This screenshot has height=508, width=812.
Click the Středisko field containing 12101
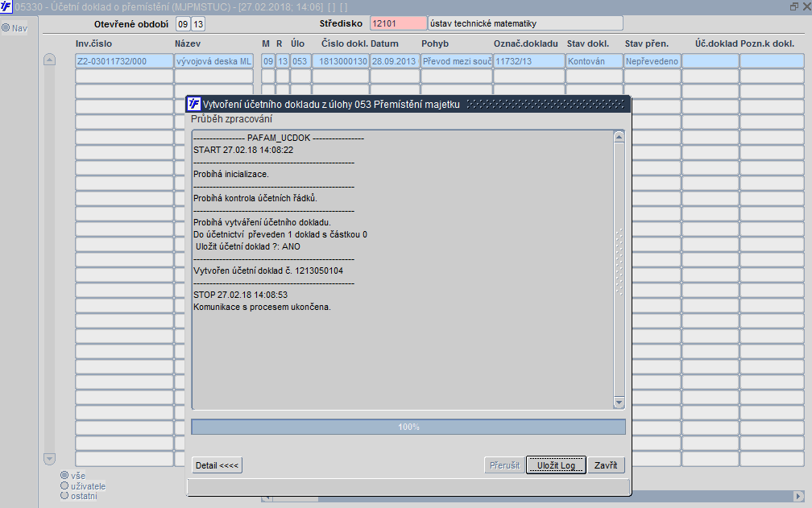click(x=398, y=23)
